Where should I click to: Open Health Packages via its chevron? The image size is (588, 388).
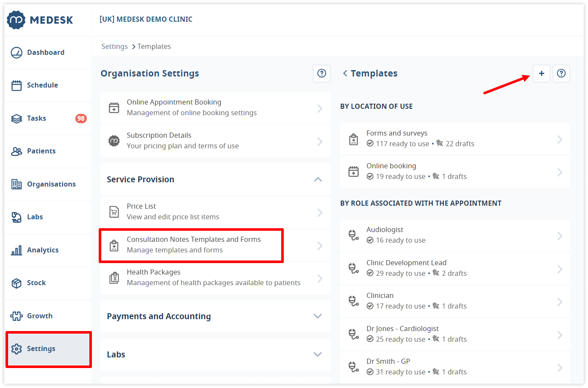coord(320,278)
